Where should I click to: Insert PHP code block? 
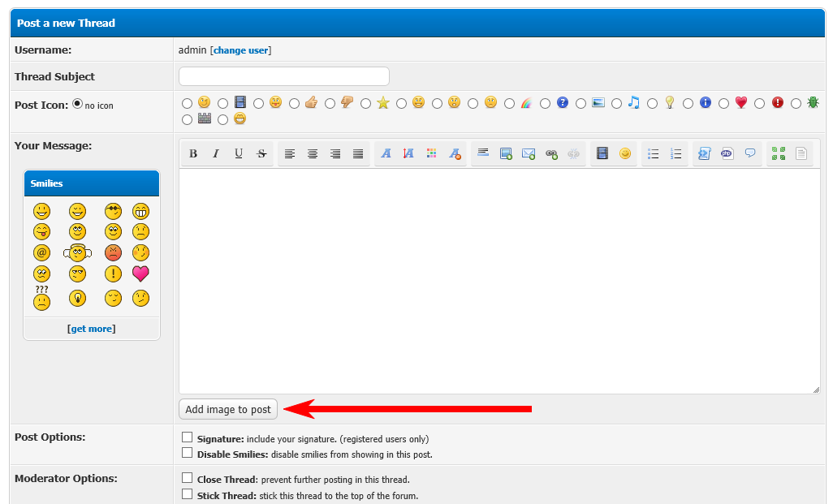727,153
